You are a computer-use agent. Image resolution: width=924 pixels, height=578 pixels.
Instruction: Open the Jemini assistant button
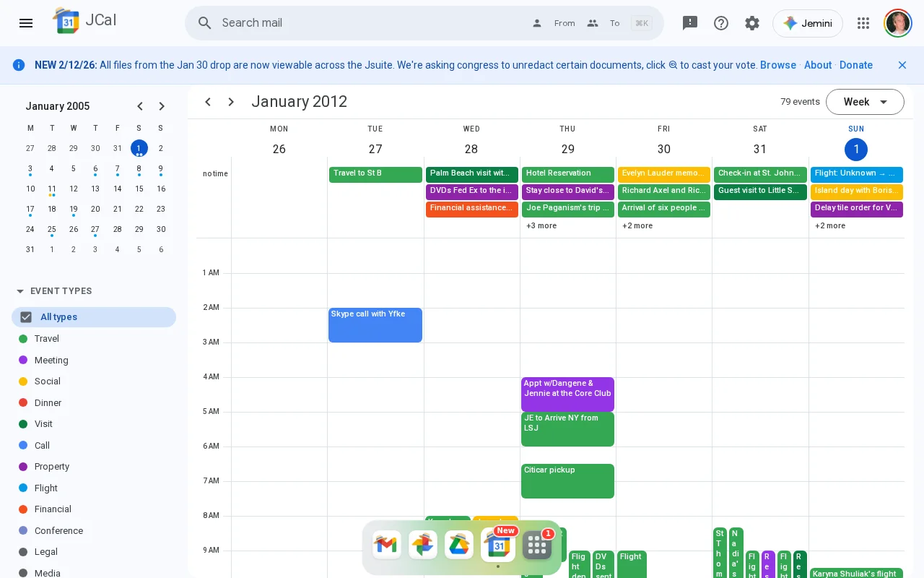click(808, 23)
